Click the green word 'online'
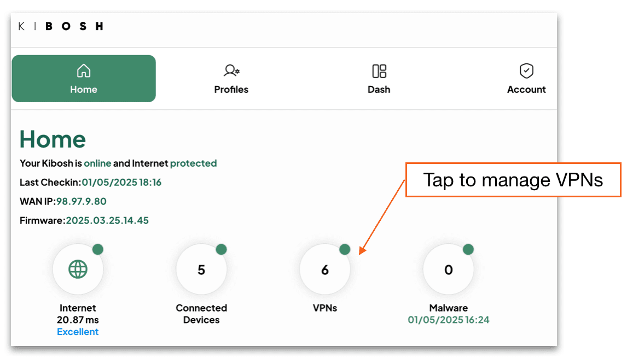Screen dimensions: 627x364 pos(97,163)
